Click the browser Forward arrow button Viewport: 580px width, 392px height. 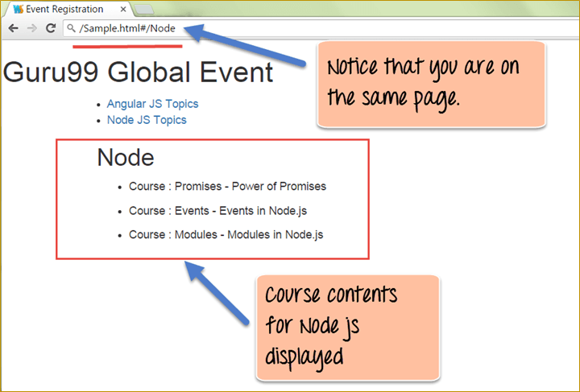pyautogui.click(x=31, y=27)
